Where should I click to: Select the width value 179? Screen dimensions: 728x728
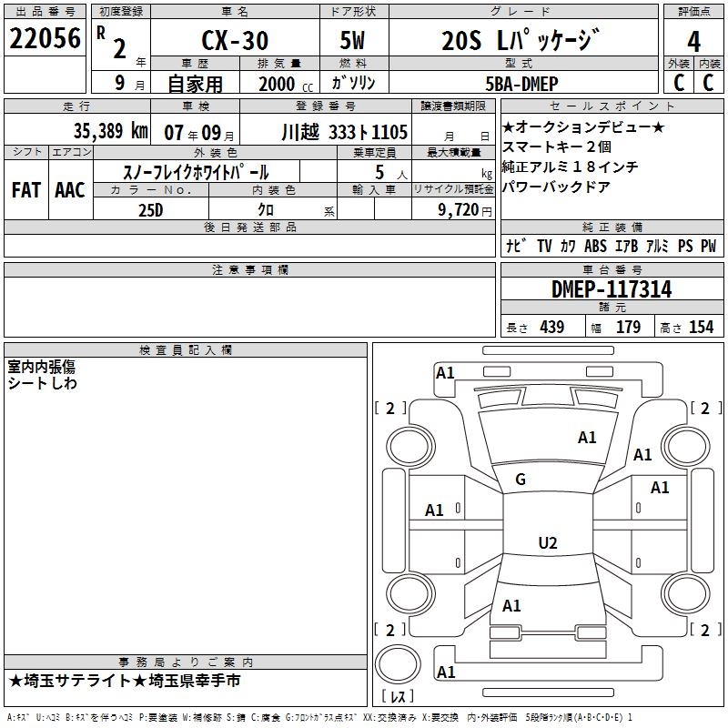point(628,327)
